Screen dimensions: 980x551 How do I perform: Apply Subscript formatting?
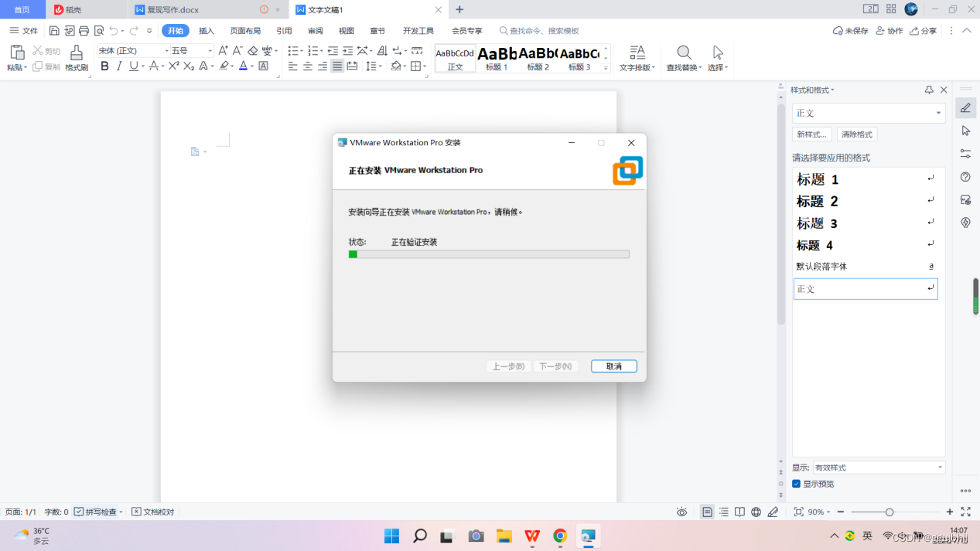click(189, 66)
